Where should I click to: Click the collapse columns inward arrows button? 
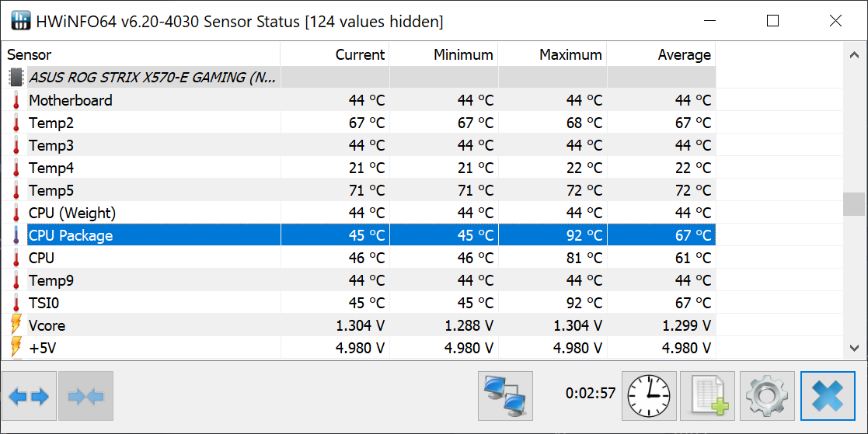click(x=85, y=396)
